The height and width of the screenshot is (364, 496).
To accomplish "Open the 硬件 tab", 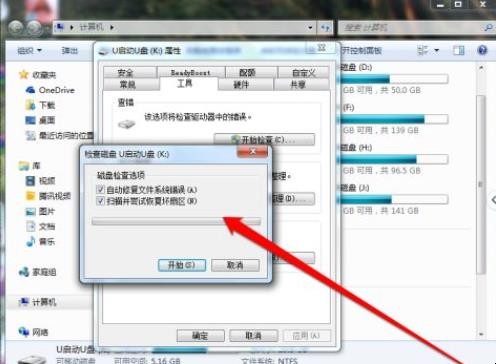I will 245,85.
